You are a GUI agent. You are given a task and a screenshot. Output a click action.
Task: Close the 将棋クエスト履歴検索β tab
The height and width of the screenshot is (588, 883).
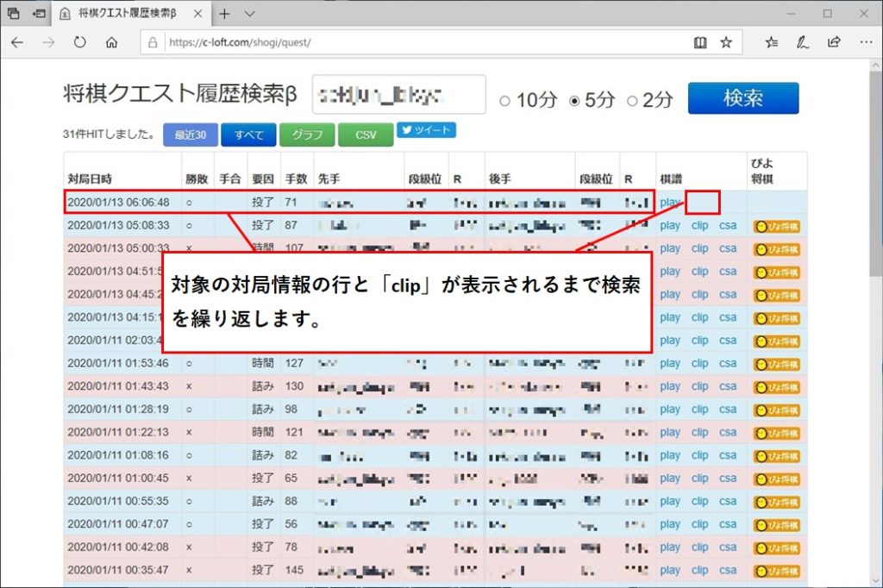pyautogui.click(x=197, y=14)
